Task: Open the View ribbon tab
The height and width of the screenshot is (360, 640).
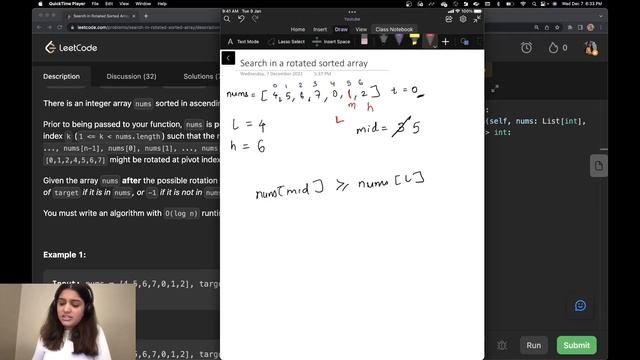Action: point(361,29)
